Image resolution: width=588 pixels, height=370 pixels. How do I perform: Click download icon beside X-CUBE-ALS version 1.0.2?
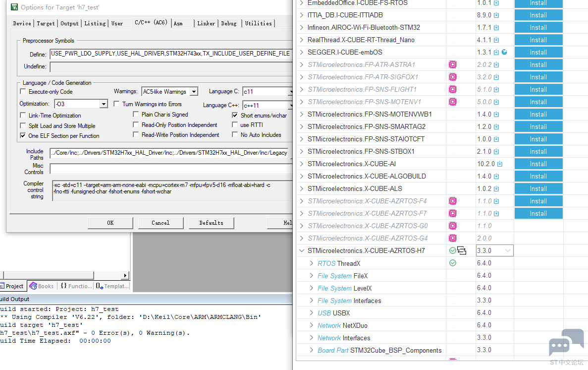[x=496, y=188]
